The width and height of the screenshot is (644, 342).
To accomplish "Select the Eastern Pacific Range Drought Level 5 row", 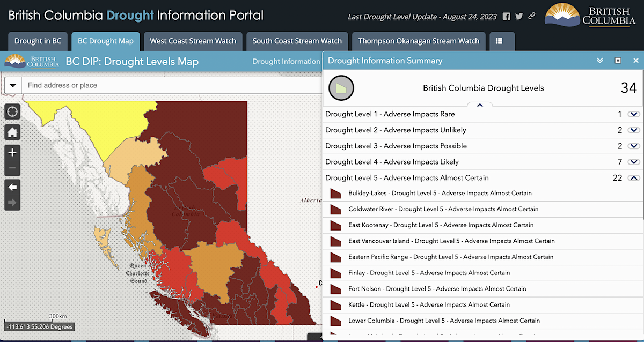I will [483, 257].
